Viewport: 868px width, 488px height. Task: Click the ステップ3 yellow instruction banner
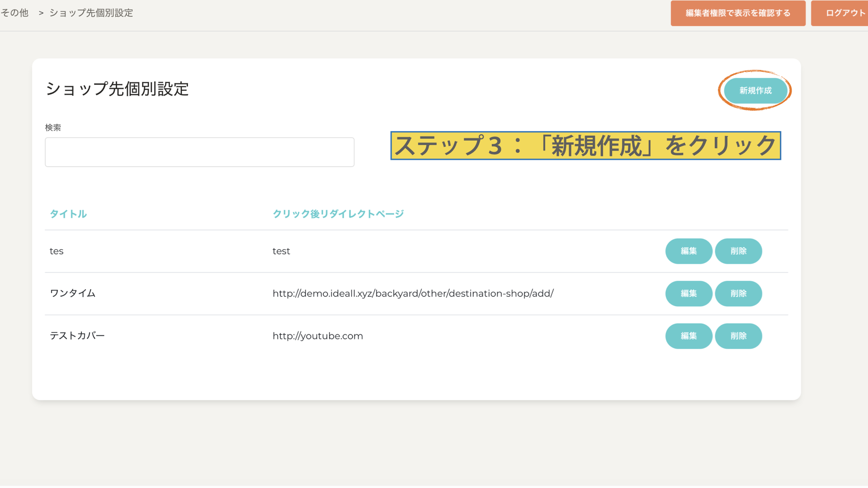pos(585,146)
